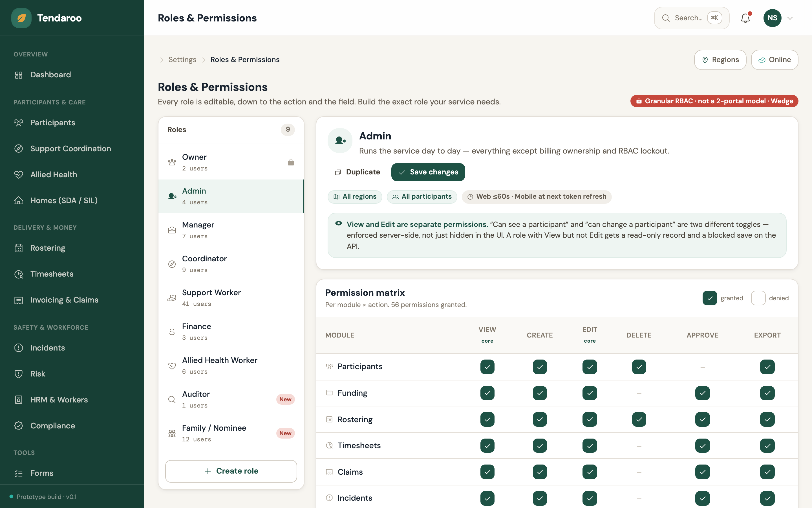Click the Create role button
The image size is (812, 508).
[231, 471]
